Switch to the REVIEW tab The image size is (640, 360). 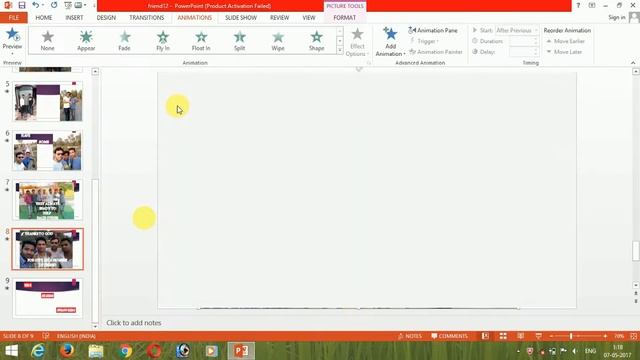(279, 18)
